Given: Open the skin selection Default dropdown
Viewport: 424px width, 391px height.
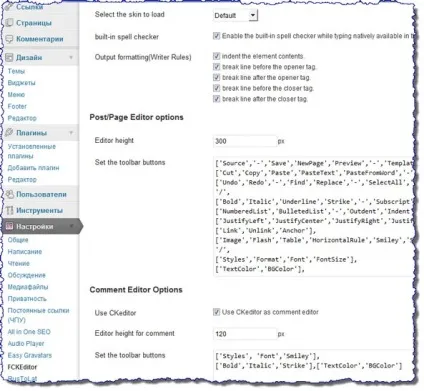Looking at the screenshot, I should tap(235, 15).
